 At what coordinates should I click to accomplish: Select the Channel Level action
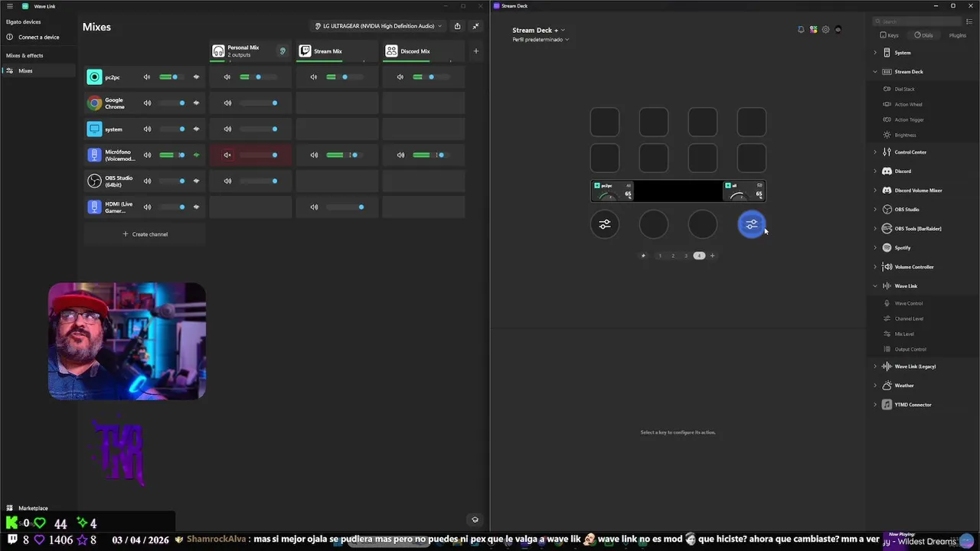(909, 319)
